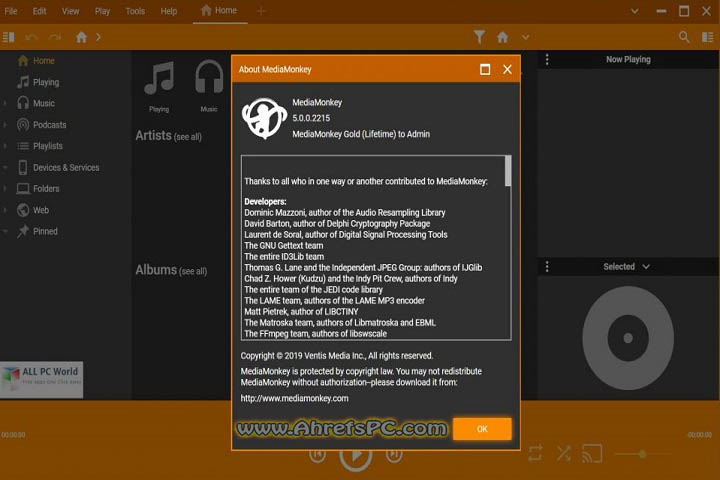Expand the Folders tree node arrow
Viewport: 720px width, 480px height.
point(5,188)
